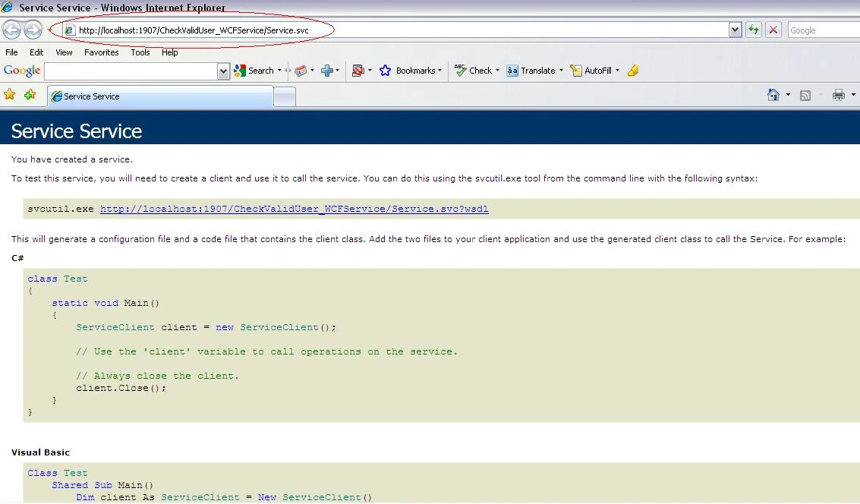The width and height of the screenshot is (860, 504).
Task: Stop loading with the red X icon
Action: (x=773, y=30)
